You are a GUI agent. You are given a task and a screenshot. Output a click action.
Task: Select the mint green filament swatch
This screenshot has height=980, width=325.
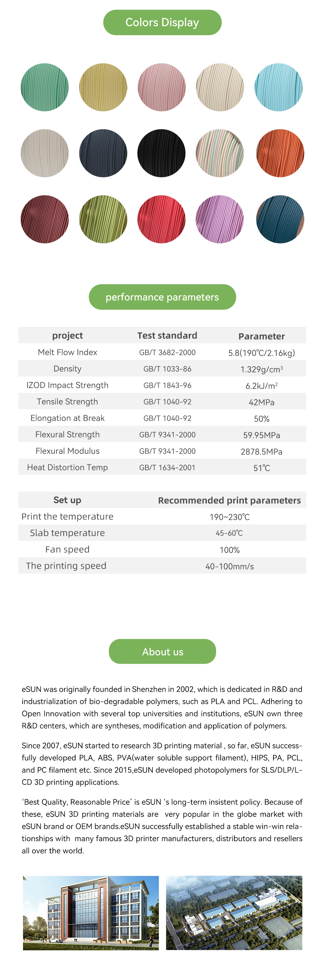coord(45,87)
